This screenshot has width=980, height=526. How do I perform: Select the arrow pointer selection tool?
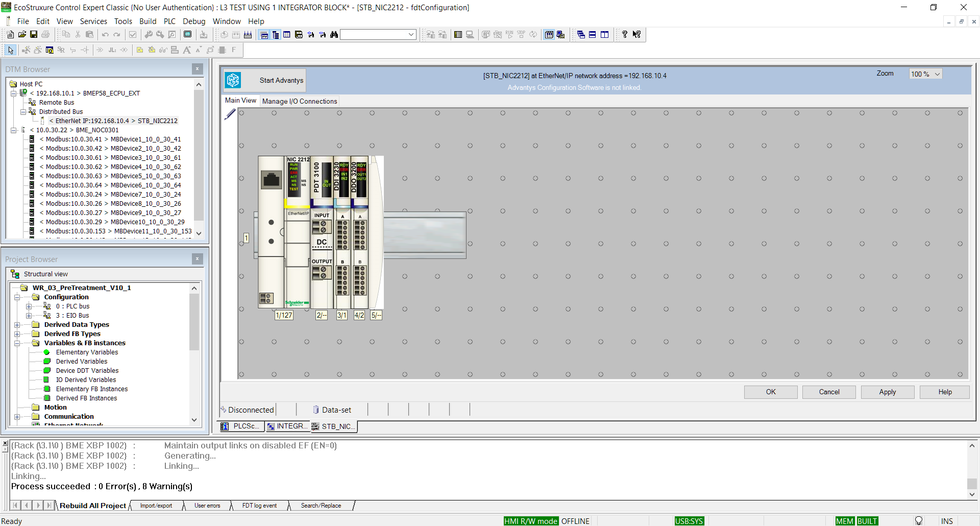click(11, 50)
